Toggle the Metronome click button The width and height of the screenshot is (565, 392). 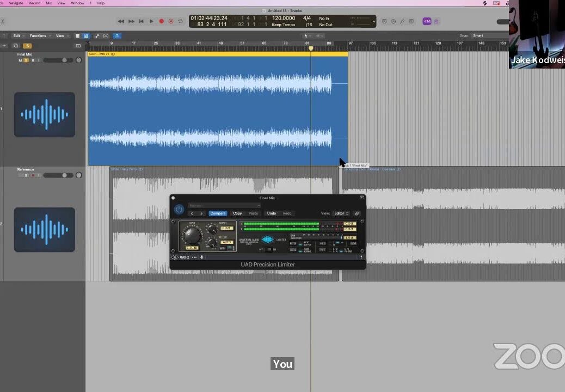(436, 21)
